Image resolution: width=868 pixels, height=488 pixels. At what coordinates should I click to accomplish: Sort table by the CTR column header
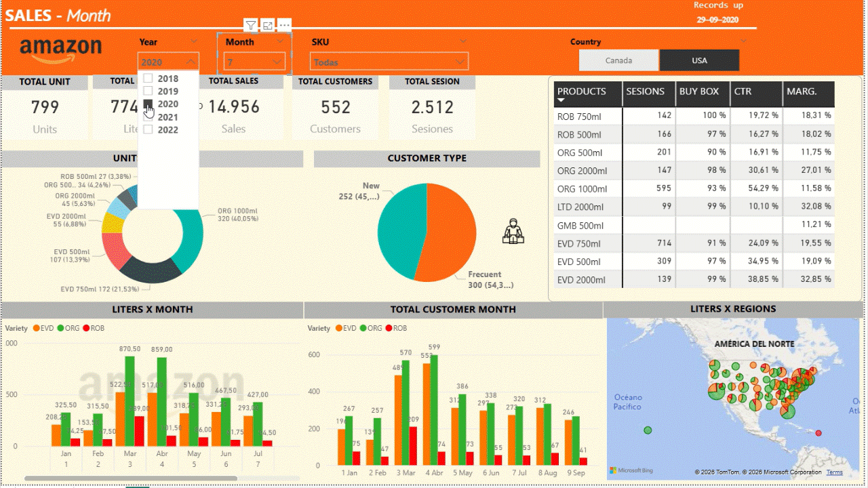(743, 91)
